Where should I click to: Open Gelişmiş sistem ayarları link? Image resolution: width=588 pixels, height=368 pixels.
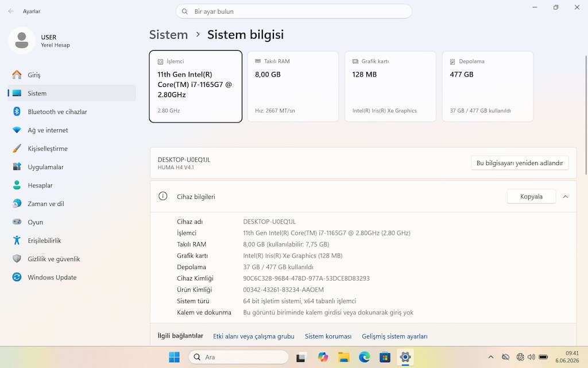tap(394, 336)
